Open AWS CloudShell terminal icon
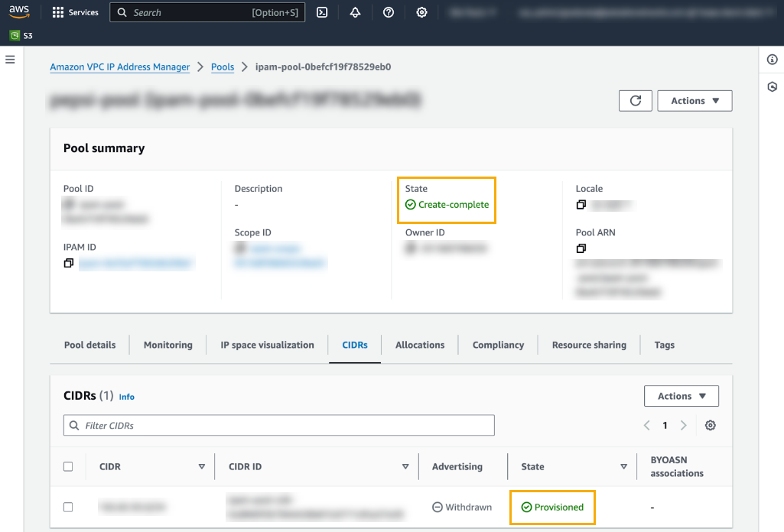This screenshot has width=784, height=532. (x=322, y=12)
